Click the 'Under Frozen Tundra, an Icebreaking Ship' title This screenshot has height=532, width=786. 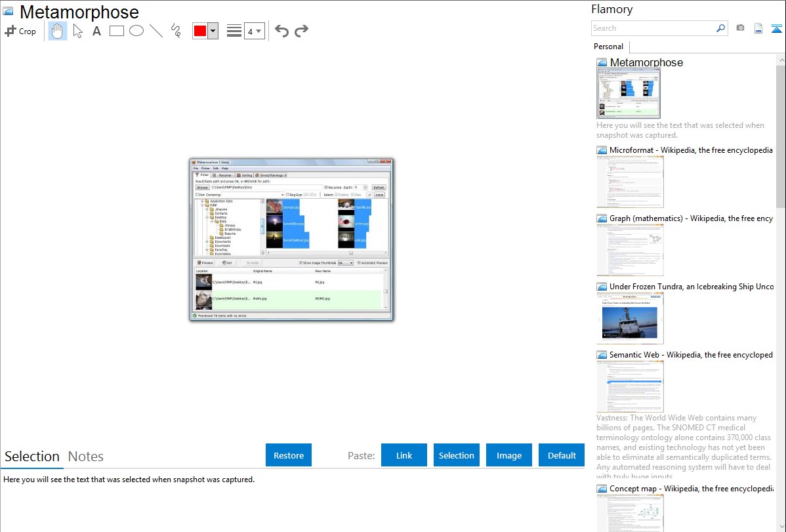[692, 287]
